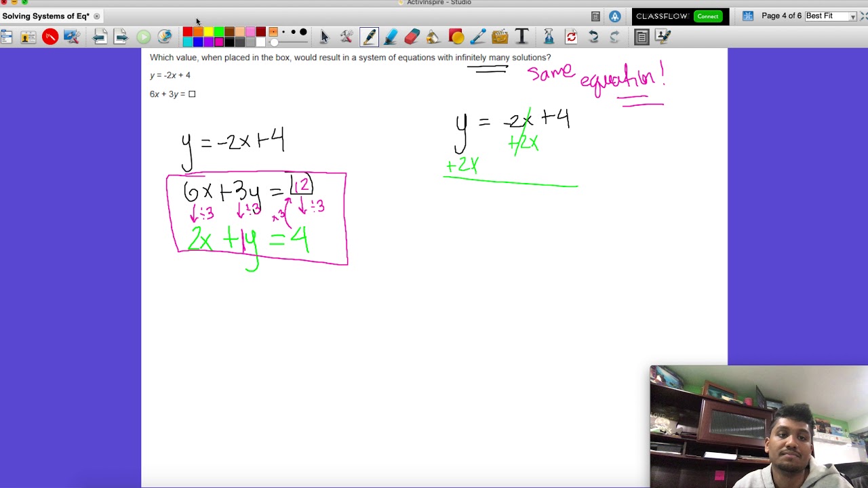Close the Solving Systems of Eq tab
The image size is (868, 488).
[x=96, y=16]
